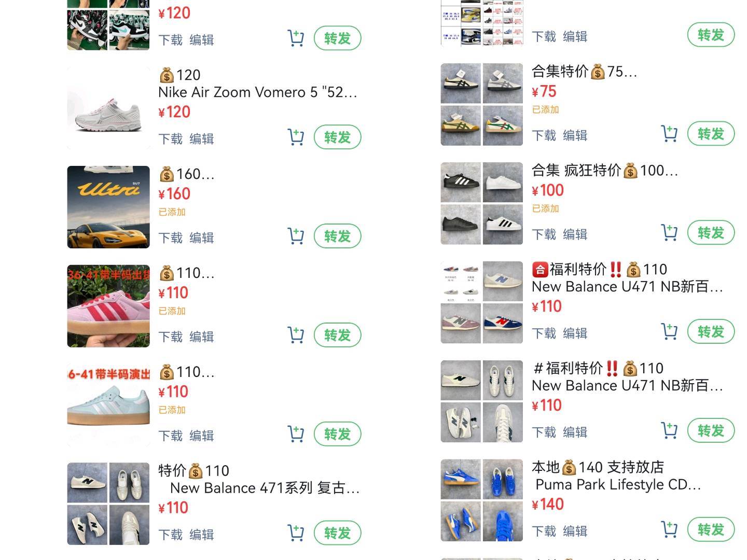Download the ¥160 Ultra car listing
The width and height of the screenshot is (747, 560).
171,238
